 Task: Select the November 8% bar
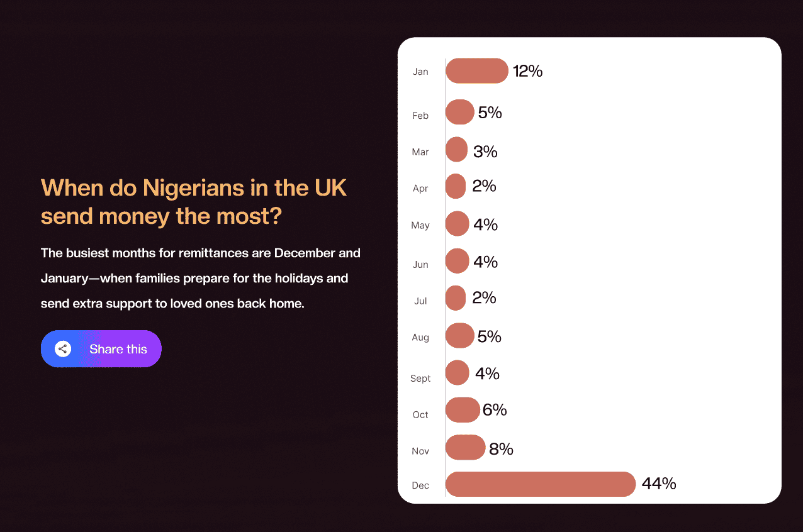pyautogui.click(x=465, y=448)
